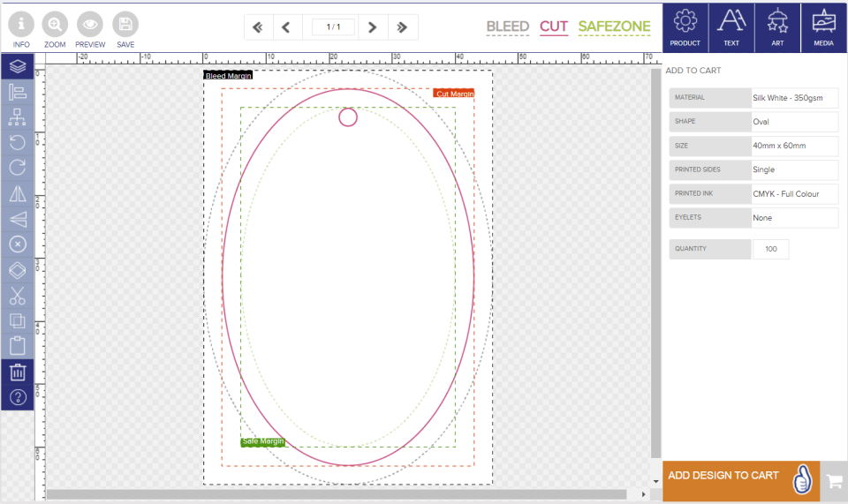Viewport: 848px width, 504px height.
Task: Click the vertical canvas scrollbar
Action: pyautogui.click(x=656, y=263)
